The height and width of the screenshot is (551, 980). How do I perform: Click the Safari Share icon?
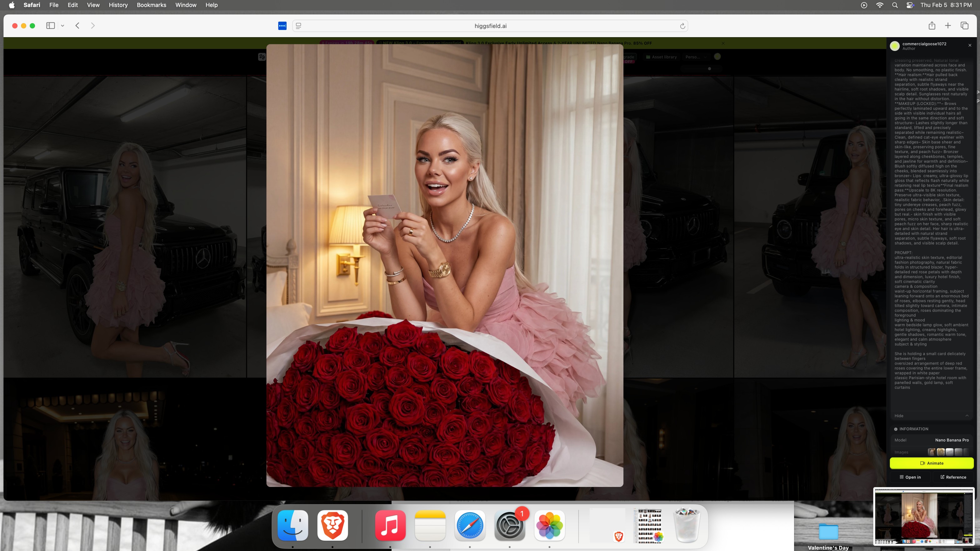[932, 26]
